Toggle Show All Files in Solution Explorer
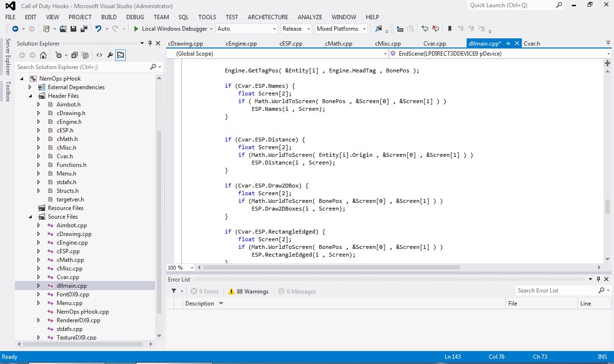Viewport: 614px width, 364px height. tap(85, 55)
